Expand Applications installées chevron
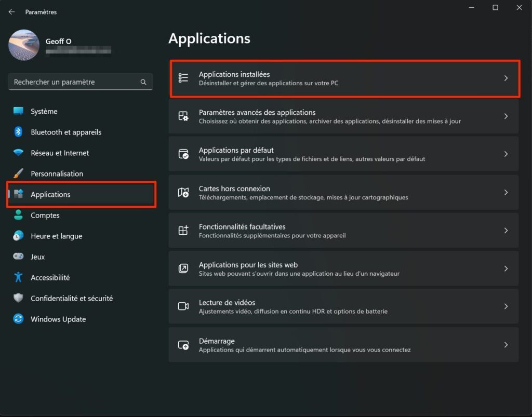This screenshot has height=417, width=532. tap(506, 78)
